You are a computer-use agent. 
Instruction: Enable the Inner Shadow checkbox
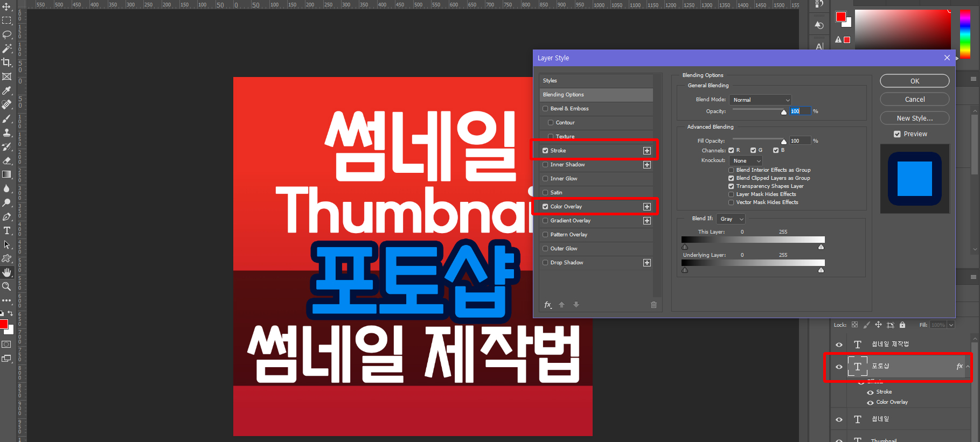click(545, 165)
